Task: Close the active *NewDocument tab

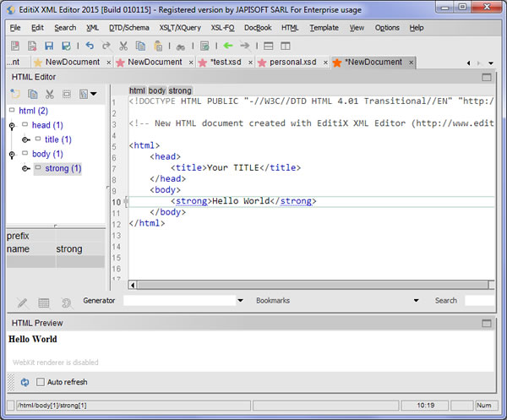Action: [x=411, y=63]
